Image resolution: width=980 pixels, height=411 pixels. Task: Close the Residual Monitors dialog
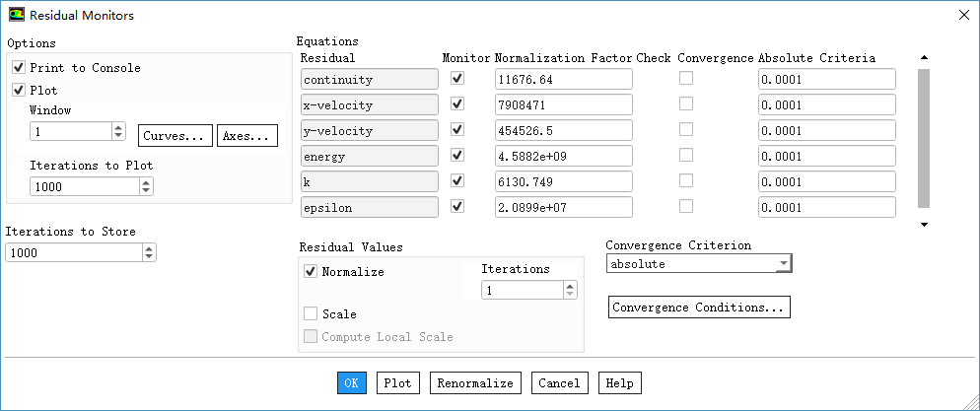point(963,15)
